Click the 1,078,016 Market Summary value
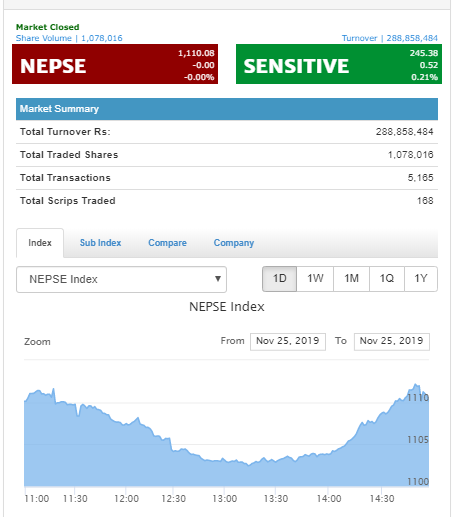Screen dimensions: 460x517 tap(411, 155)
